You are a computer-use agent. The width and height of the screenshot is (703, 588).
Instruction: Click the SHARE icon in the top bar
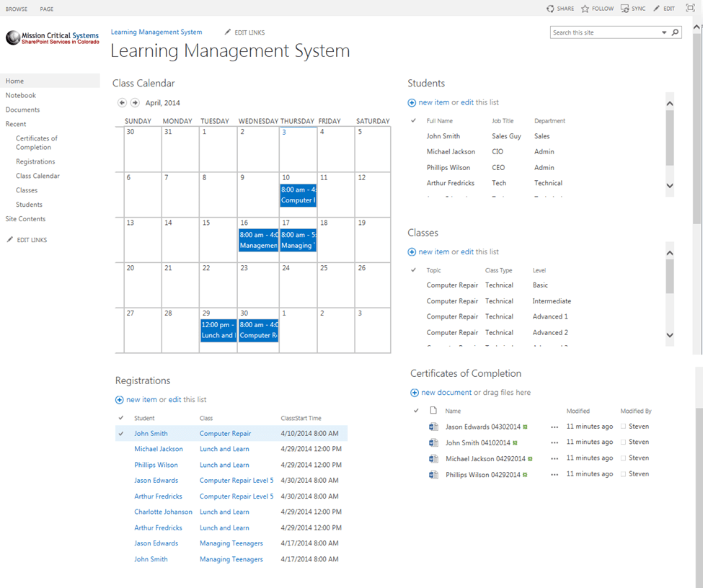coord(550,8)
